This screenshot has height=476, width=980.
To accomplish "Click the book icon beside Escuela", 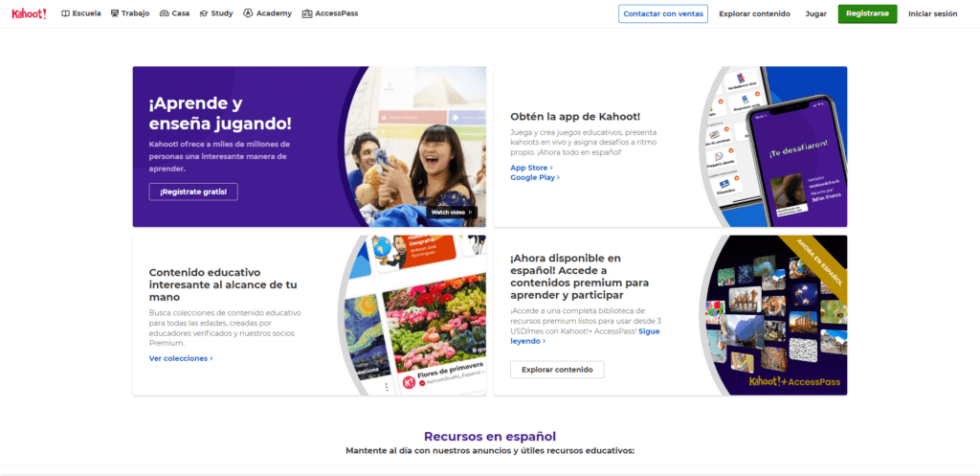I will pos(66,13).
